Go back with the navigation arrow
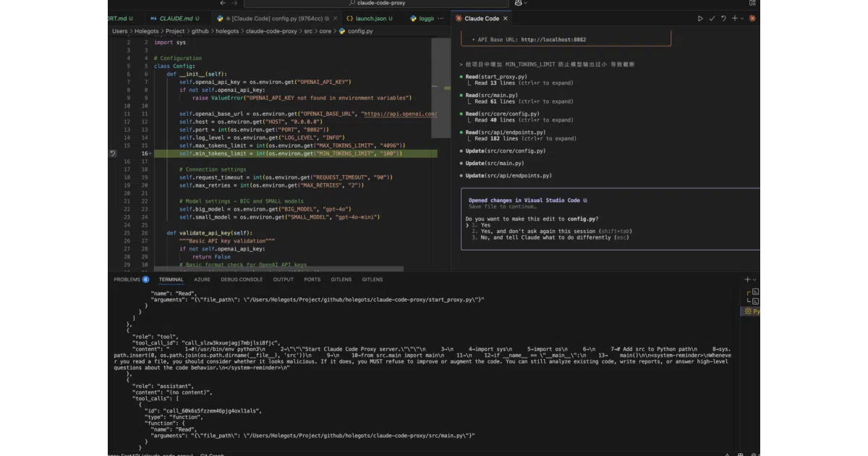This screenshot has width=868, height=456. pyautogui.click(x=223, y=3)
